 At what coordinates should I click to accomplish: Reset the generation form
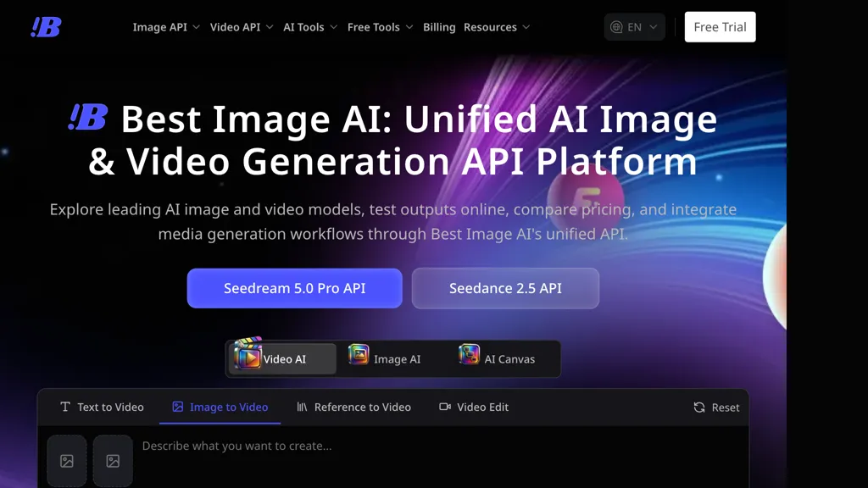click(x=716, y=408)
